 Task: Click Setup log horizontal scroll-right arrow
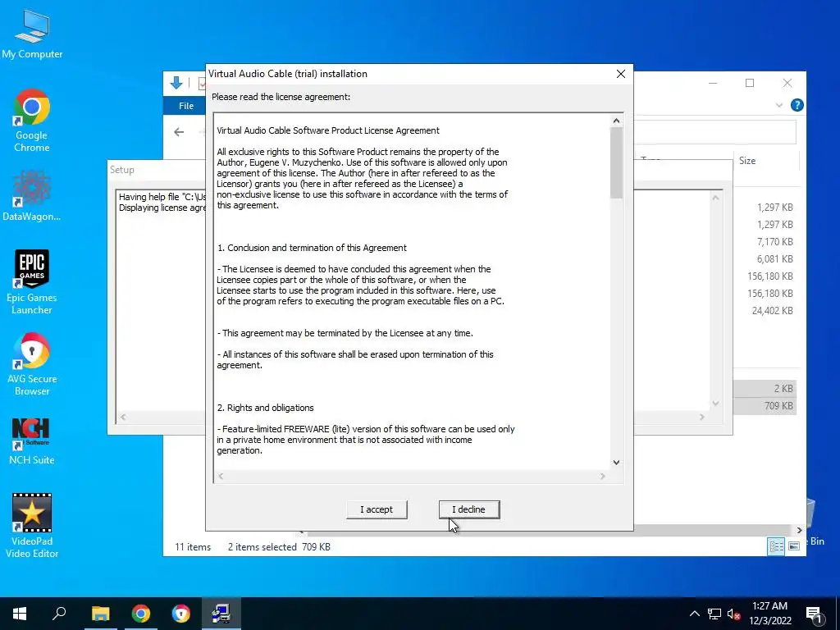702,417
